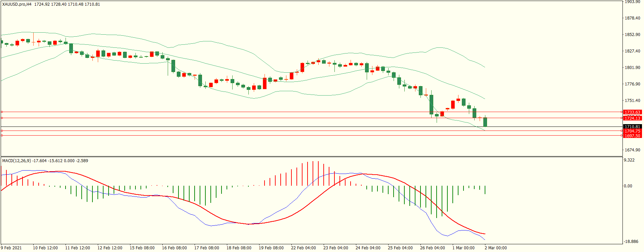Click the 1 Mar 00:00 time label
The width and height of the screenshot is (644, 252).
(x=464, y=248)
